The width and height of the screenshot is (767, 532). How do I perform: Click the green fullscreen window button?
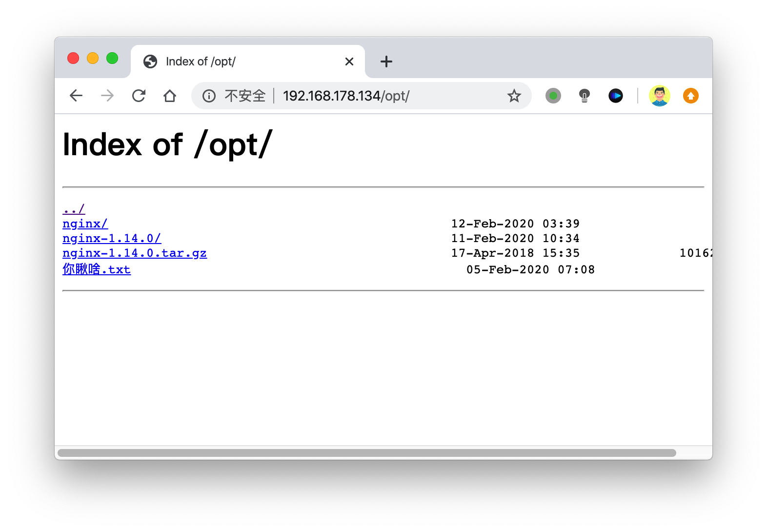coord(112,58)
